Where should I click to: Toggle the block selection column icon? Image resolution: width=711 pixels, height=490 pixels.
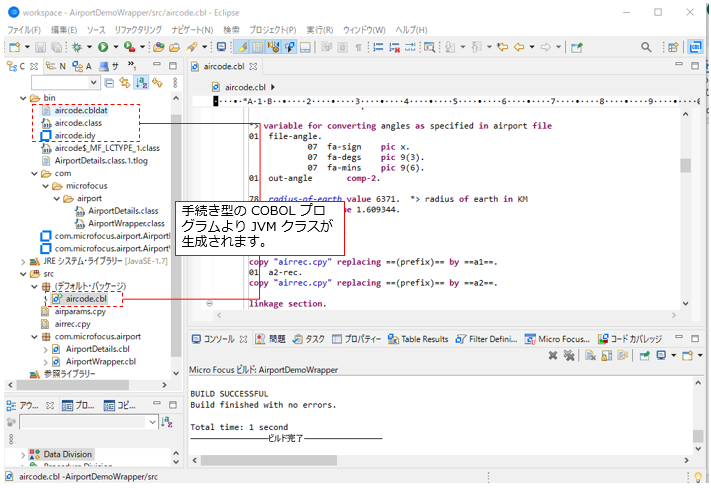click(257, 47)
